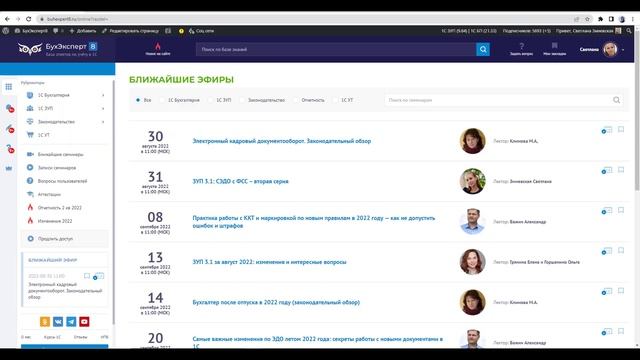
Task: Expand the '1С ЗУП' sidebar item arrow
Action: pos(103,109)
